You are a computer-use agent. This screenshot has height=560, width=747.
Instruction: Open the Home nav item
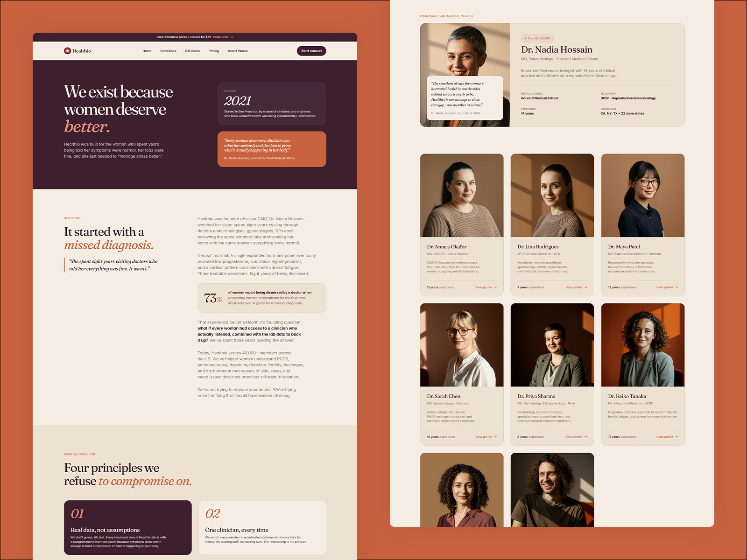click(147, 51)
